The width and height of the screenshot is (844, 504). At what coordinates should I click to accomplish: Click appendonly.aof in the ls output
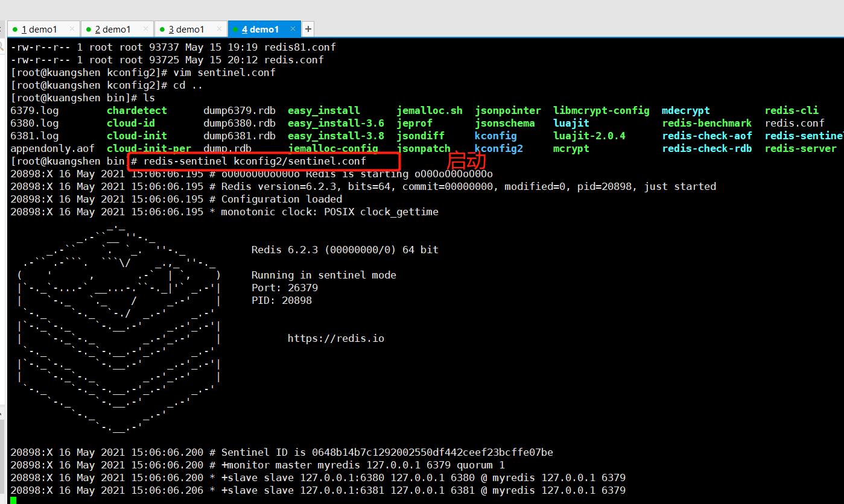pyautogui.click(x=52, y=148)
